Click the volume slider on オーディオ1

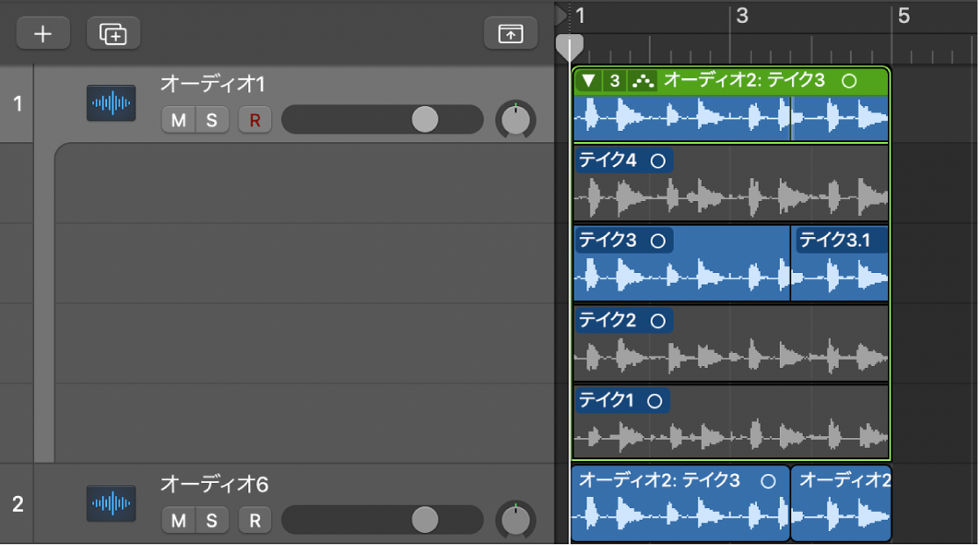click(426, 119)
